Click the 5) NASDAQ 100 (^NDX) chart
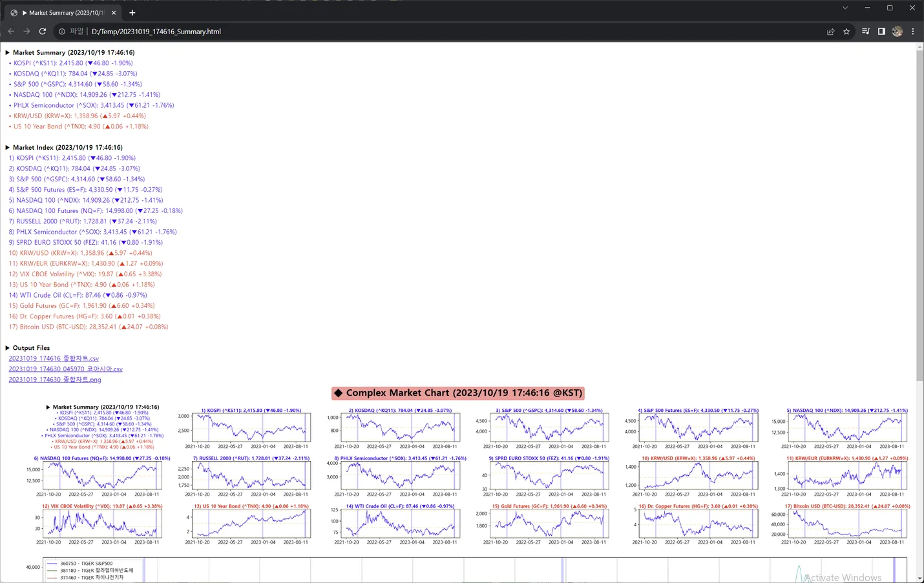 pos(846,429)
